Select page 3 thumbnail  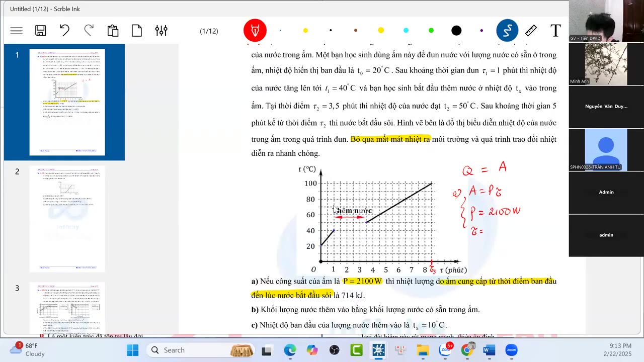(67, 308)
